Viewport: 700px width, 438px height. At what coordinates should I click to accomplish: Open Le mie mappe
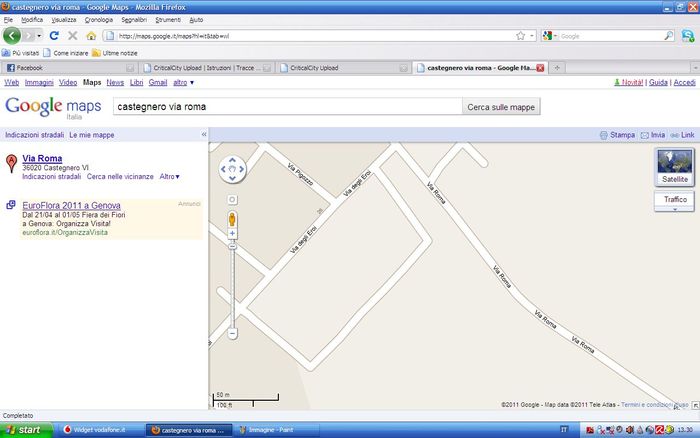coord(92,135)
